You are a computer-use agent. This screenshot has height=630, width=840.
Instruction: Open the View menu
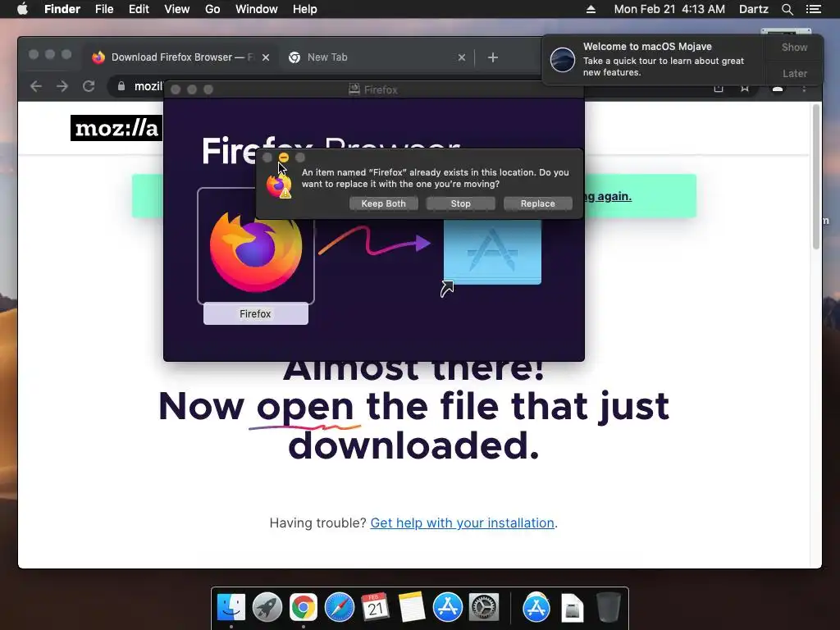[177, 9]
